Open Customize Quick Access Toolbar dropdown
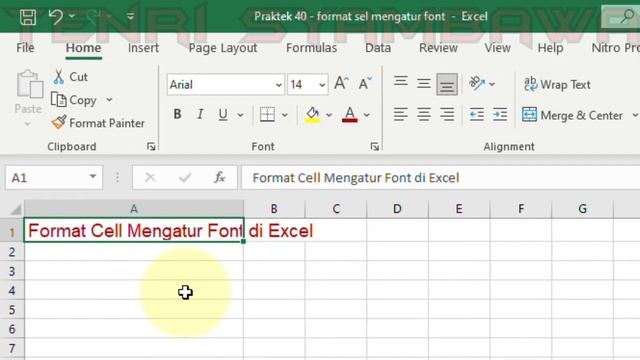640x360 pixels. point(131,17)
